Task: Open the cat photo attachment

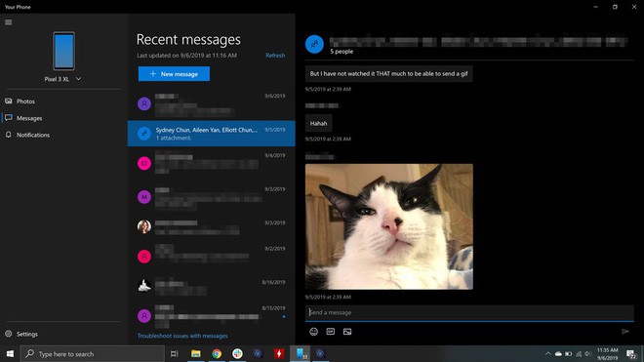Action: [389, 226]
